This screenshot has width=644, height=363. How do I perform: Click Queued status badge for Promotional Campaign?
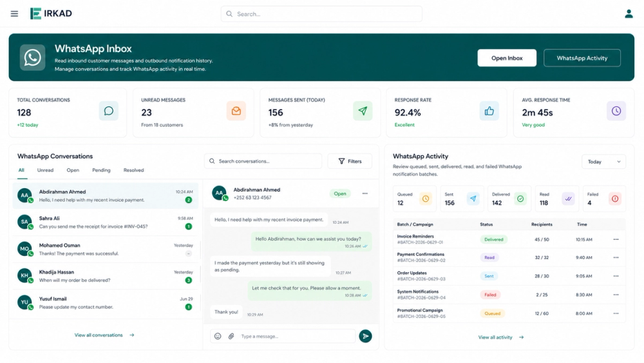coord(492,313)
